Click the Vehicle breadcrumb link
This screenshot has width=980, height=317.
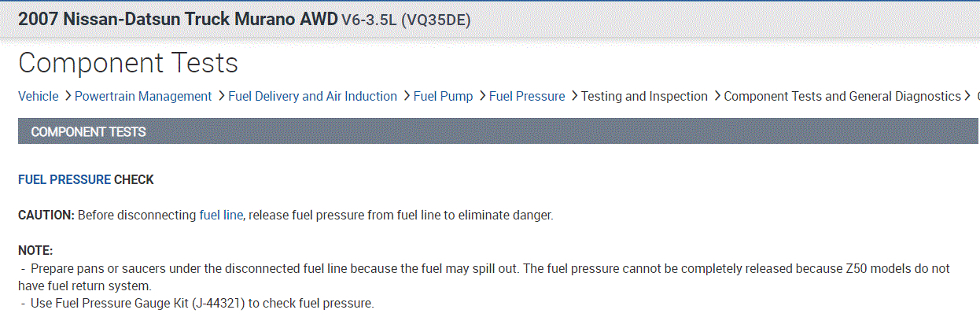tap(38, 96)
